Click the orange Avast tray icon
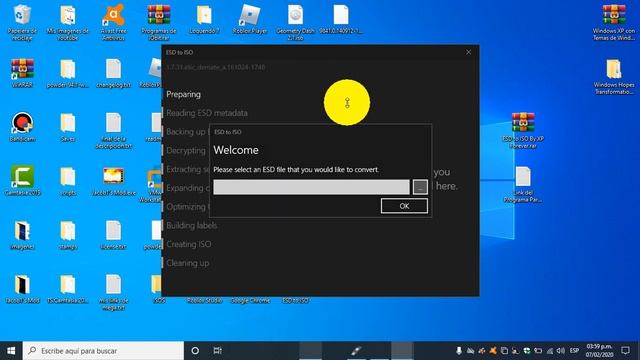The height and width of the screenshot is (360, 640). coord(493,351)
